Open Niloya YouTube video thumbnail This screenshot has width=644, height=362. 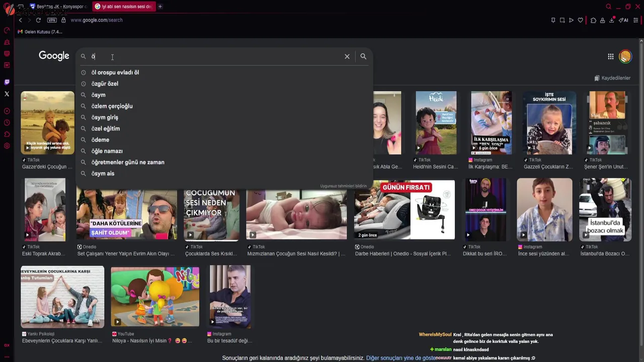155,297
